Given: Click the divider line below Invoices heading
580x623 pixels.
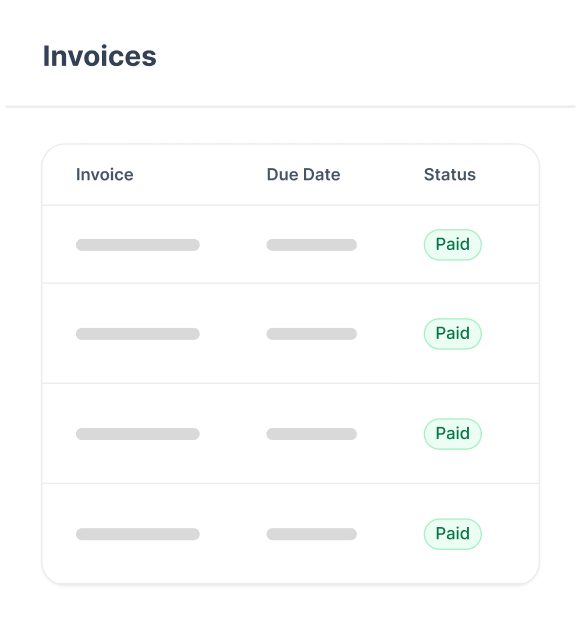Looking at the screenshot, I should pyautogui.click(x=290, y=106).
